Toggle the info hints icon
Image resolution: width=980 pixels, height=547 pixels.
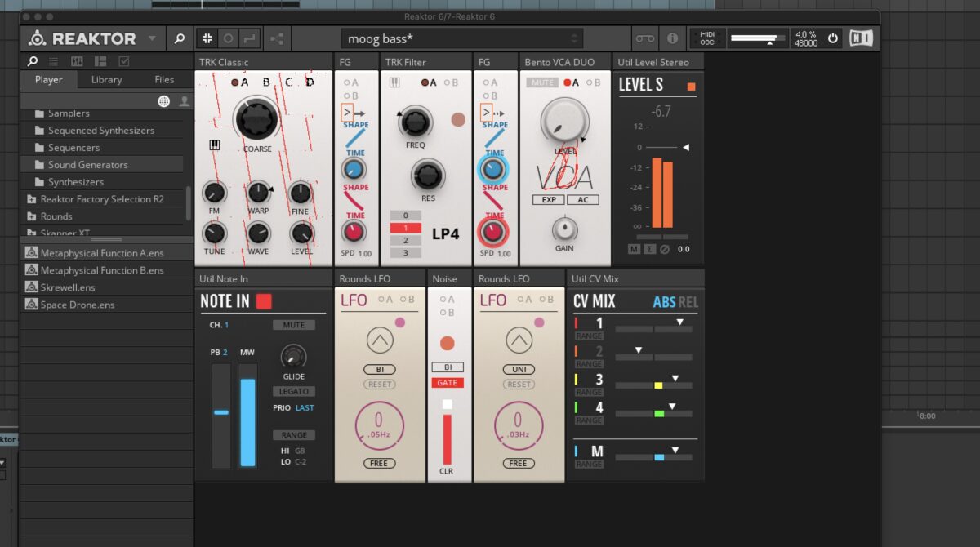[672, 38]
